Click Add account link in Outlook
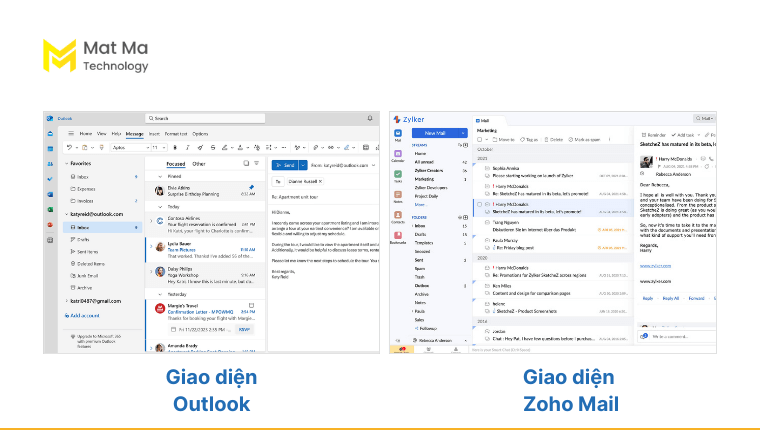The width and height of the screenshot is (760, 430). (82, 316)
